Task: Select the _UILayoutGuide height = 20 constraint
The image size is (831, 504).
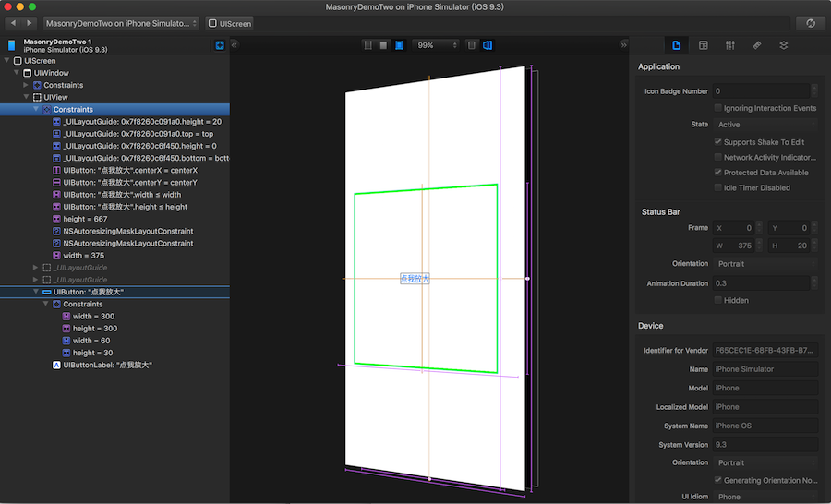Action: [114, 121]
